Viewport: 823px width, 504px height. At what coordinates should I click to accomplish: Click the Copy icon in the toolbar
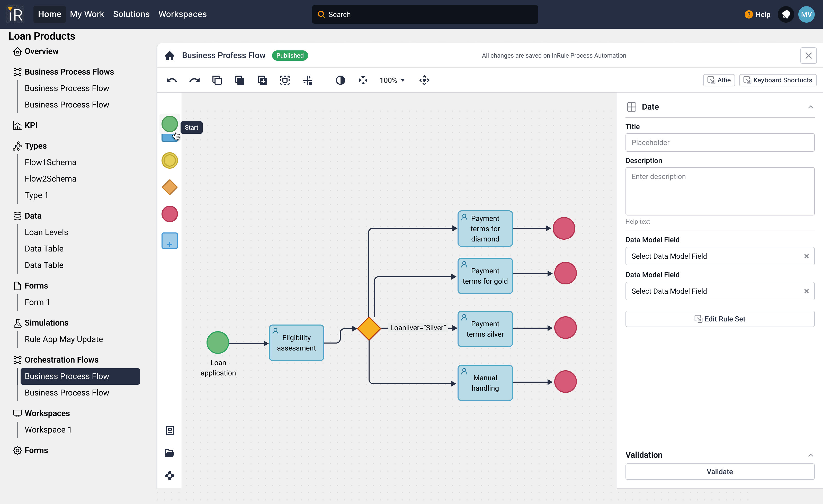coord(217,80)
